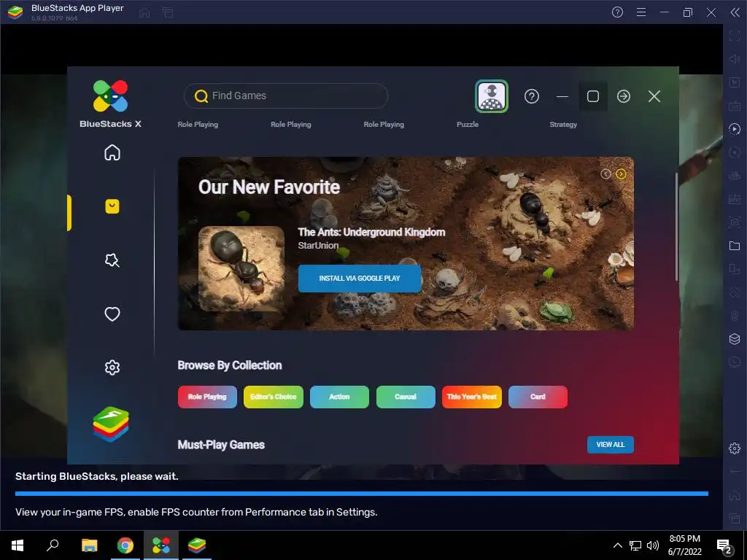The height and width of the screenshot is (560, 747).
Task: Click App Player multi-window icon in title bar
Action: [x=168, y=13]
